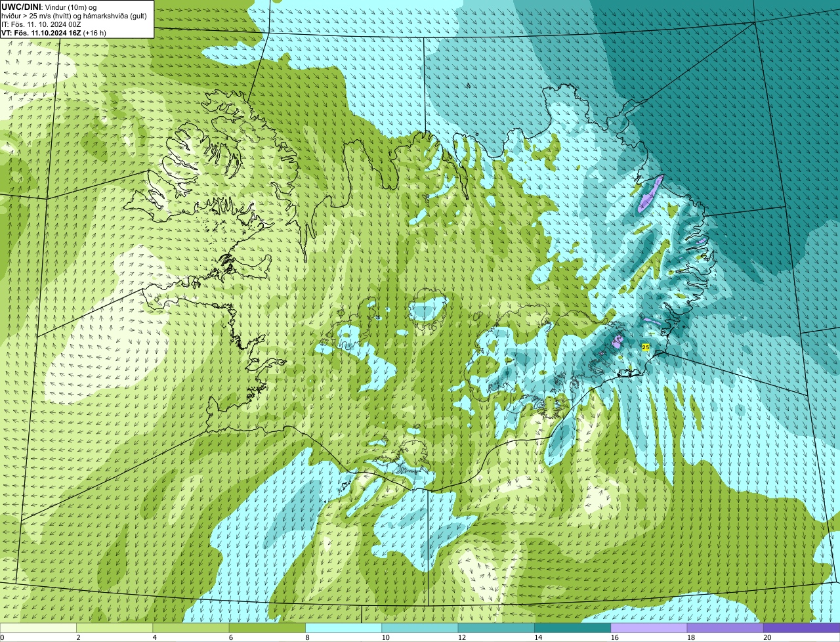Click the 'IT: Fös. 11. 10. 2024 00Z' line
Screen dimensions: 840x642
[x=41, y=24]
